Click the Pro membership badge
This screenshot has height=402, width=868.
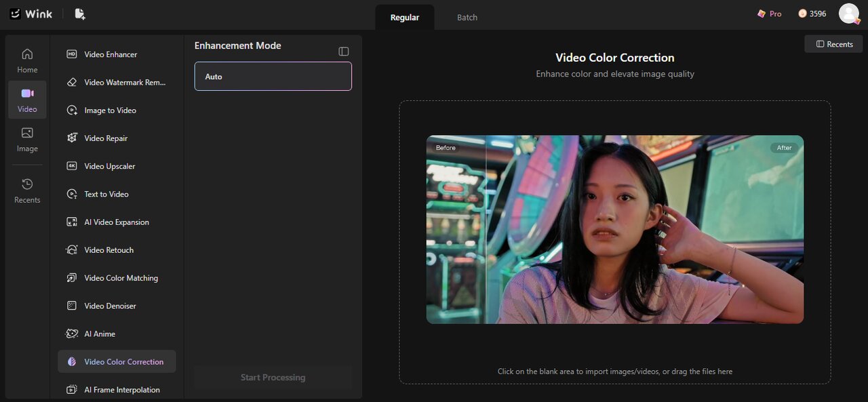tap(769, 14)
